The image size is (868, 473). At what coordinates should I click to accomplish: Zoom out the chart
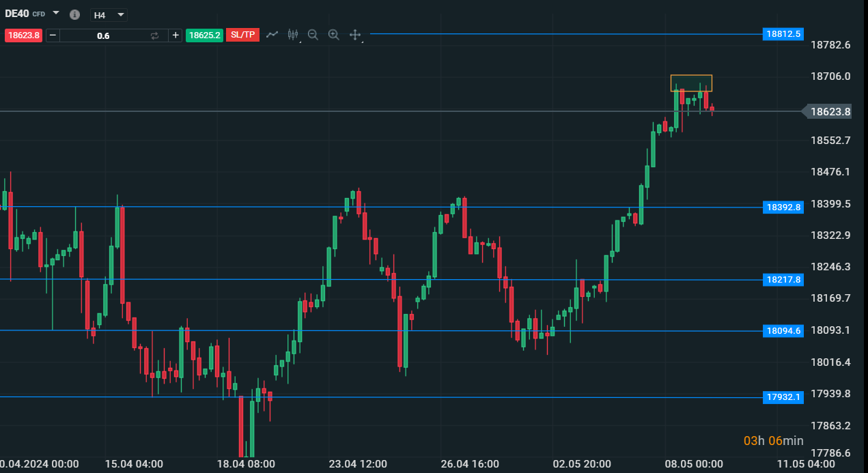[x=313, y=35]
